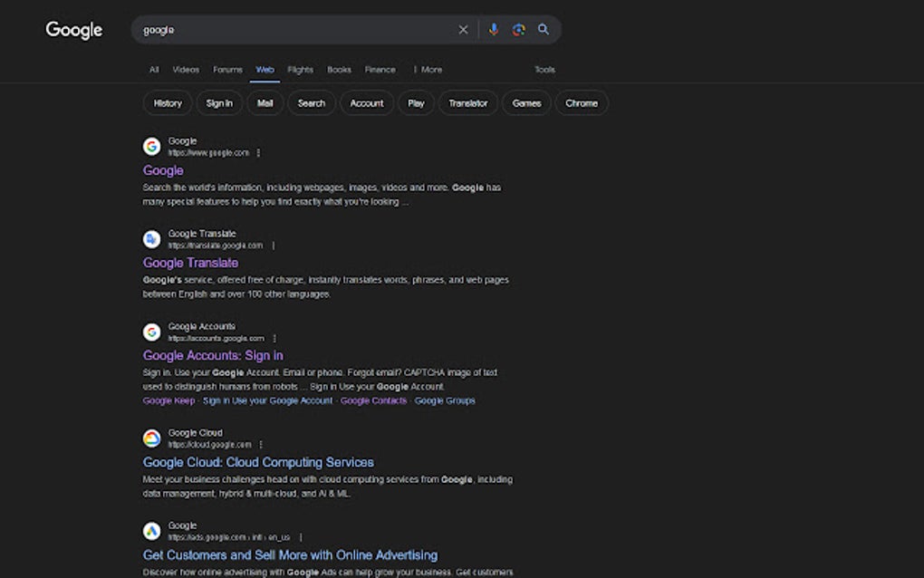Select the Translator suggestion chip

(467, 102)
